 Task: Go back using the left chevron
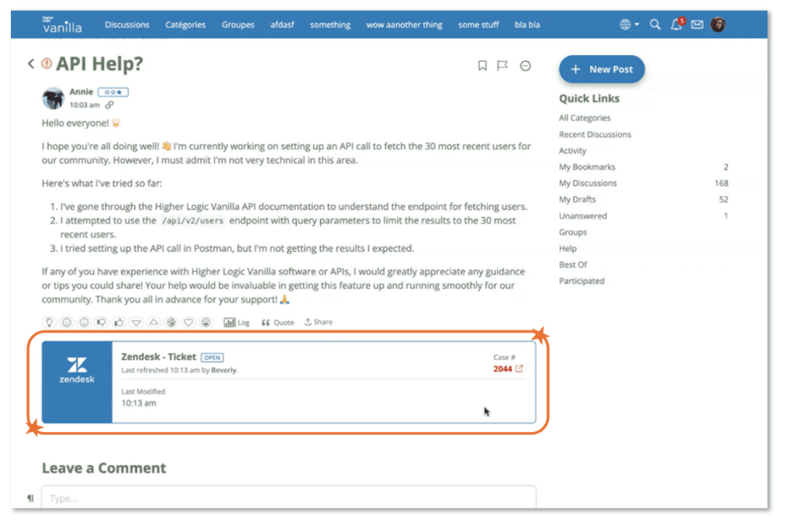[31, 64]
